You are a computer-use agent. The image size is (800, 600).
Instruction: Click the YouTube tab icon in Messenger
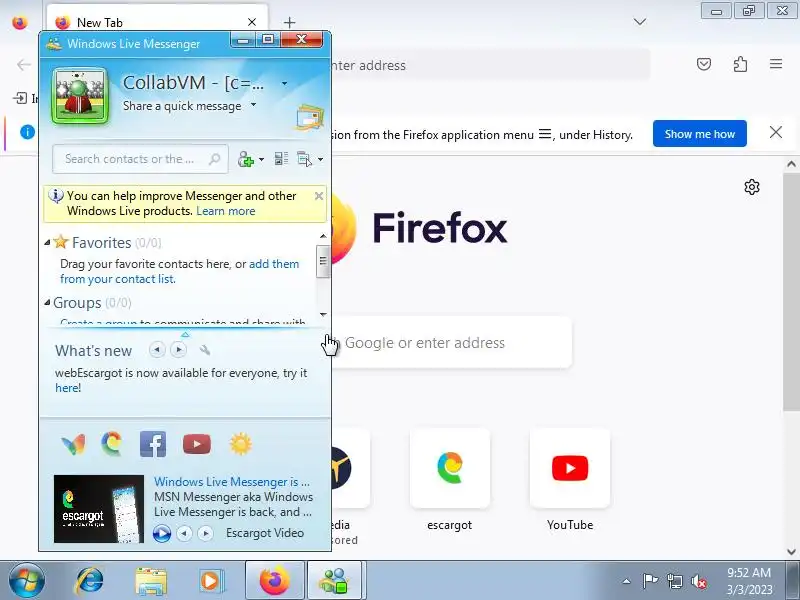coord(197,444)
